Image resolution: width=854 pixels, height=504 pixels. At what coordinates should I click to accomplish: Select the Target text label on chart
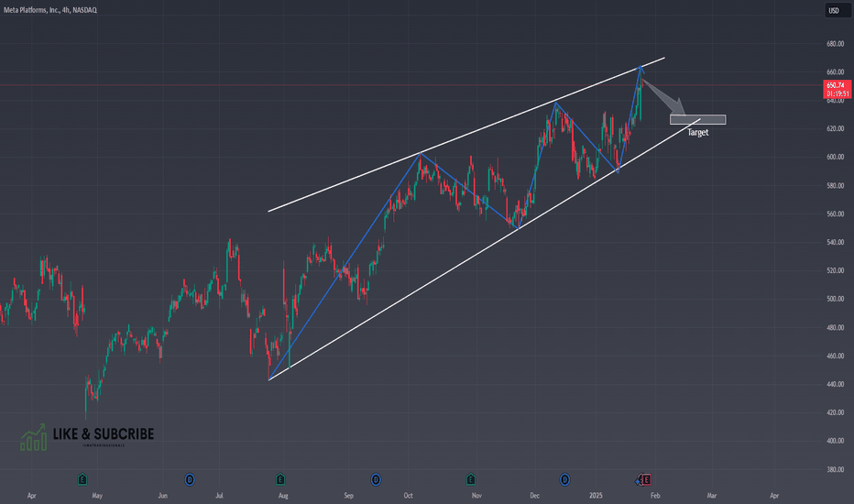697,132
